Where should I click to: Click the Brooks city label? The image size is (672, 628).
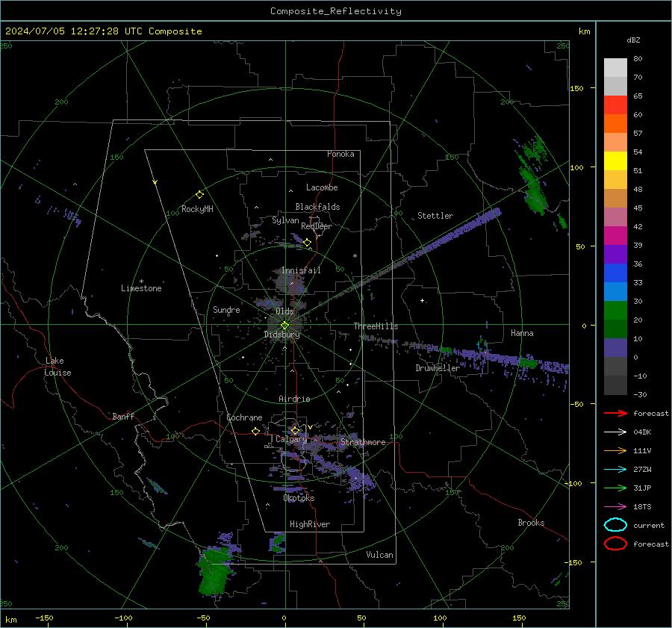(x=531, y=523)
